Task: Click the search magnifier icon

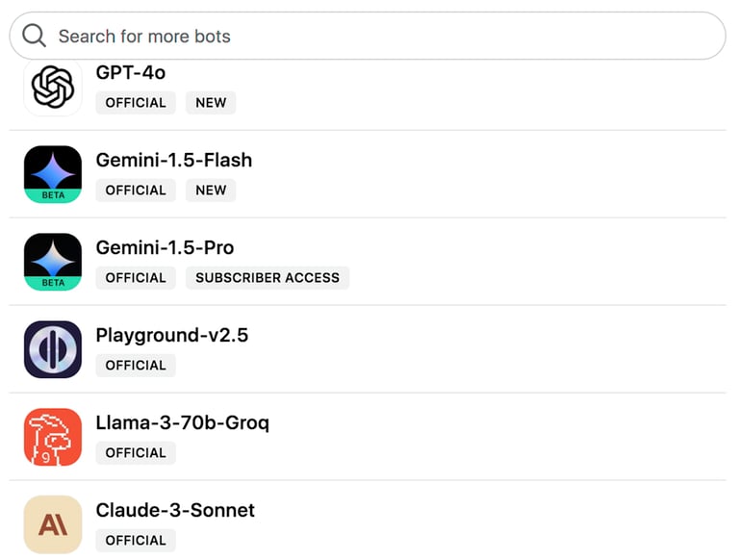Action: [x=34, y=37]
